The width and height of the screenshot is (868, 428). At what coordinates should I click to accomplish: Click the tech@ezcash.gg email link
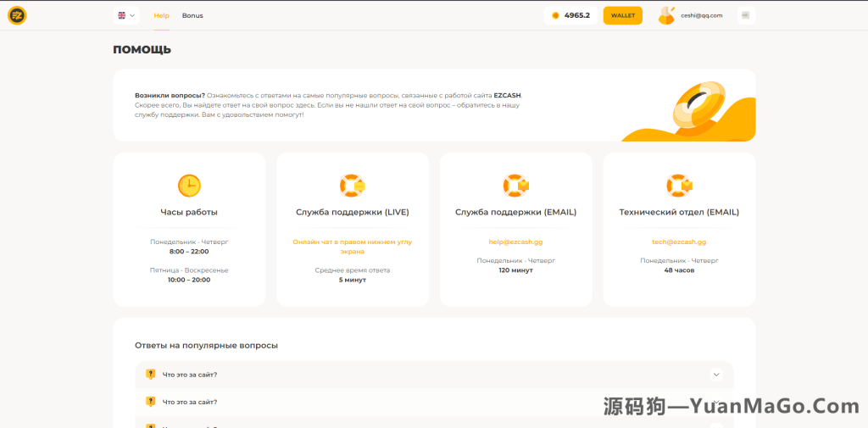tap(679, 242)
